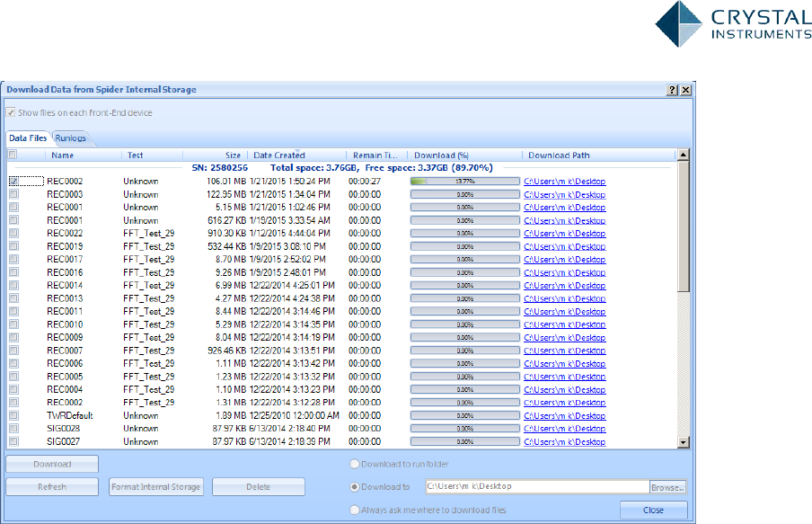Select Always ask me where to download files
The width and height of the screenshot is (812, 524).
(355, 510)
